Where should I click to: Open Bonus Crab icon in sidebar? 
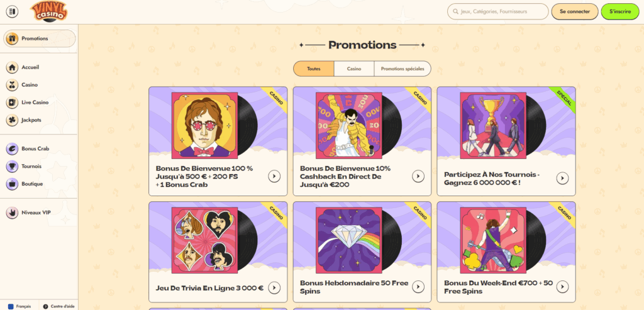[x=13, y=148]
